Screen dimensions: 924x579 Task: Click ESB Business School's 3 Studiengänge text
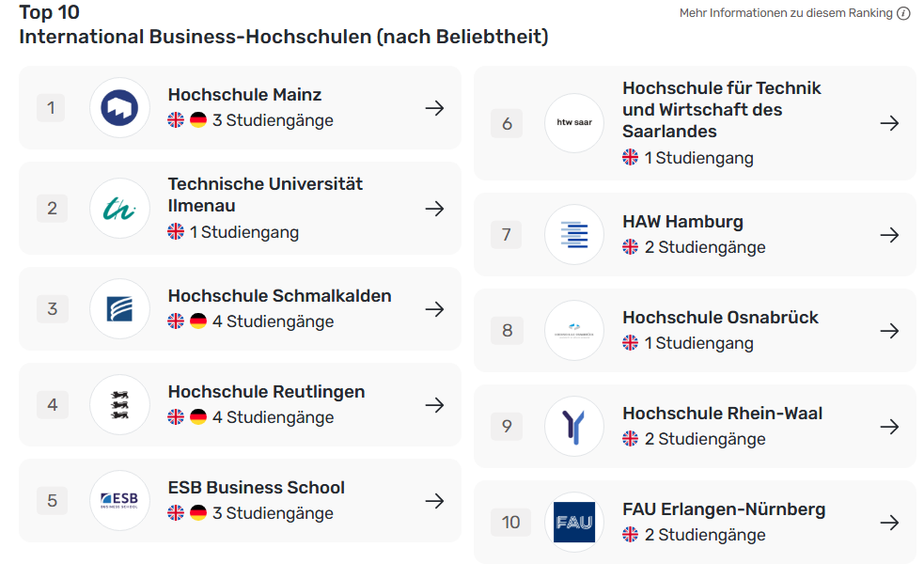273,513
